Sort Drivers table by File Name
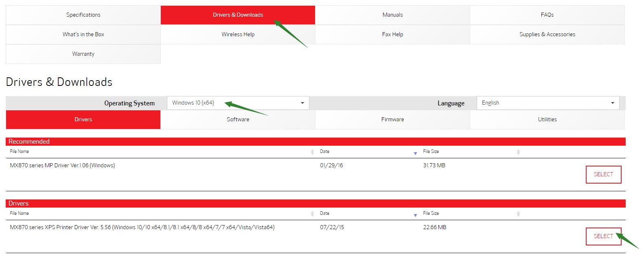Viewport: 644px width, 256px height. [20, 213]
